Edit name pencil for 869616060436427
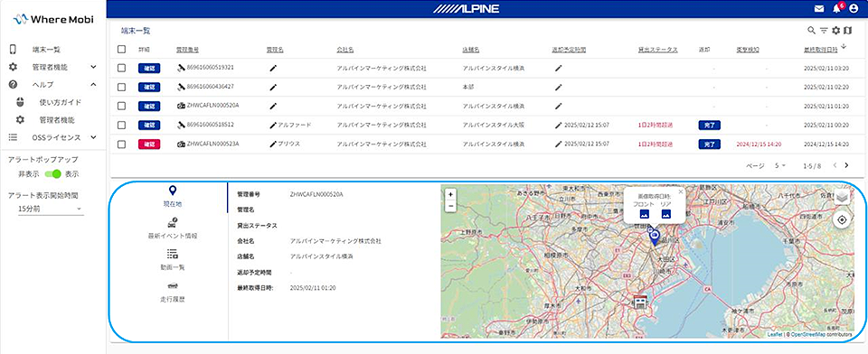 click(x=273, y=87)
